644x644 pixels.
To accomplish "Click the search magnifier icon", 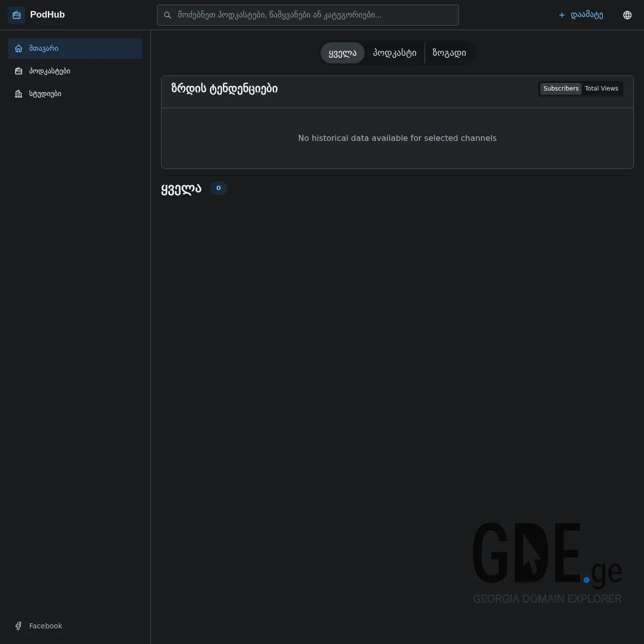I will 168,15.
